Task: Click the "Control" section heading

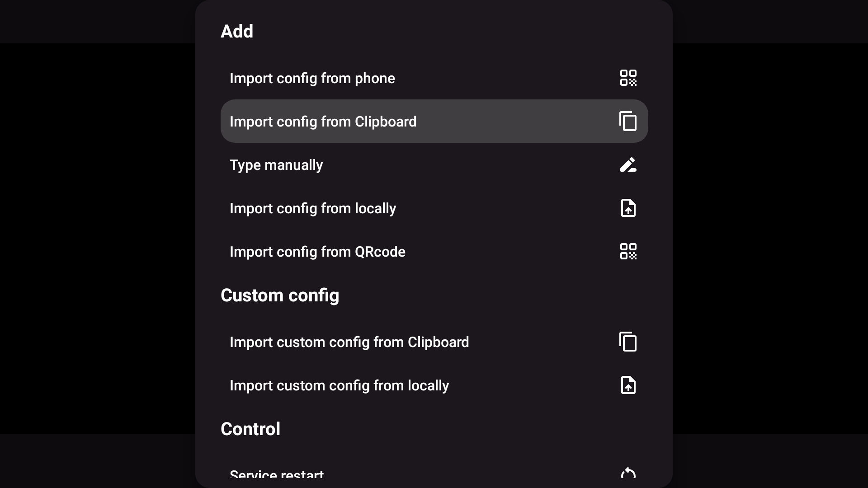Action: (x=250, y=429)
